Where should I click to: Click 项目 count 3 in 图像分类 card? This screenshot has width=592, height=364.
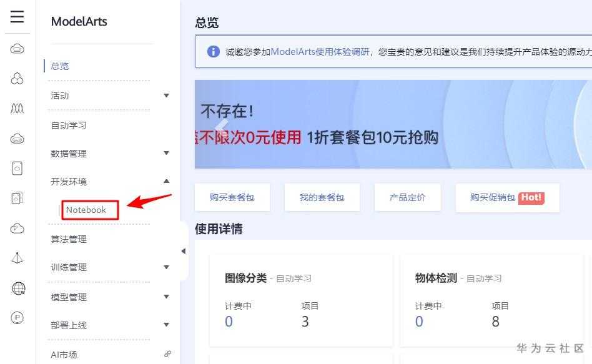[x=305, y=322]
